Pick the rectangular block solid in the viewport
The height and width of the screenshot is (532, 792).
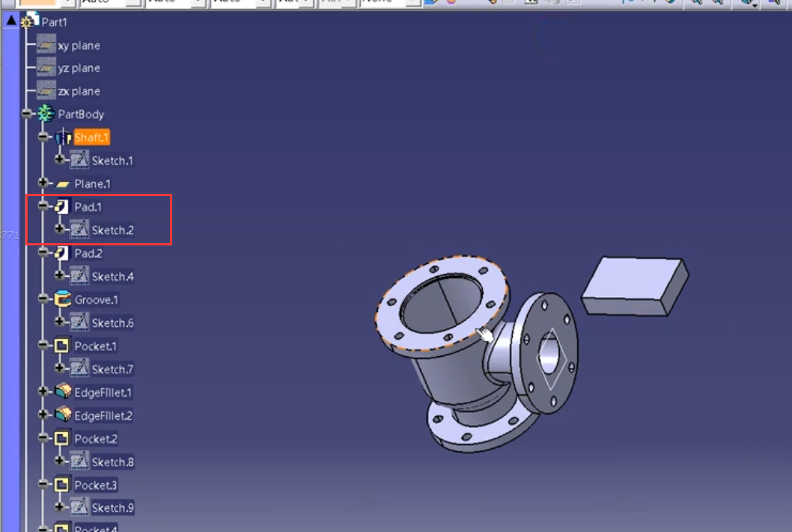[x=635, y=286]
